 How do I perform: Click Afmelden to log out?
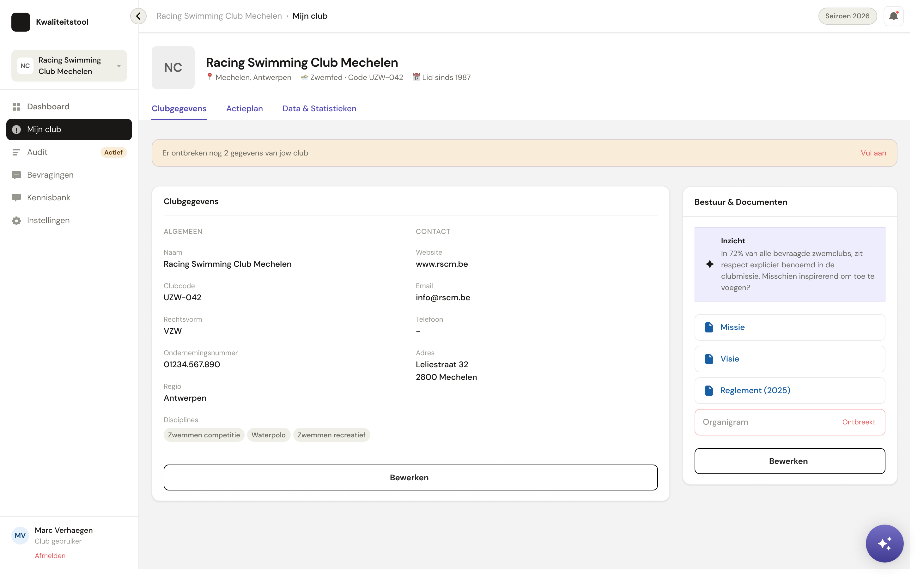pos(50,556)
